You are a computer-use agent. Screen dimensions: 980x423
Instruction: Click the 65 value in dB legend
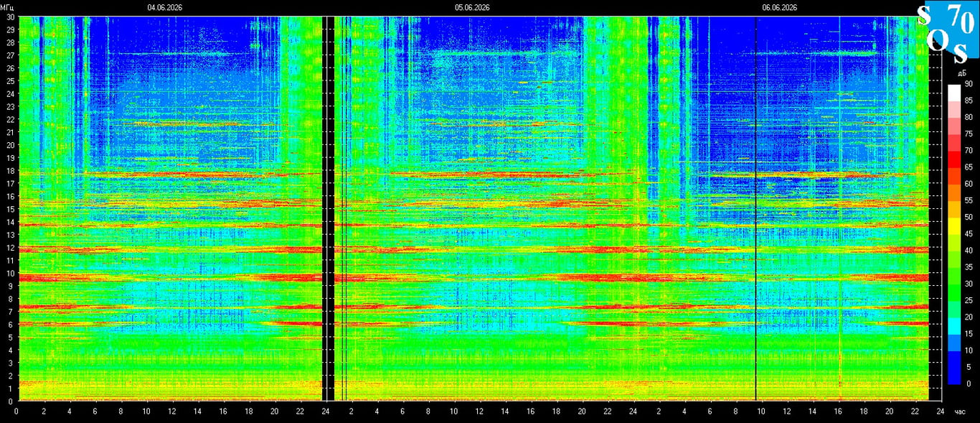969,167
